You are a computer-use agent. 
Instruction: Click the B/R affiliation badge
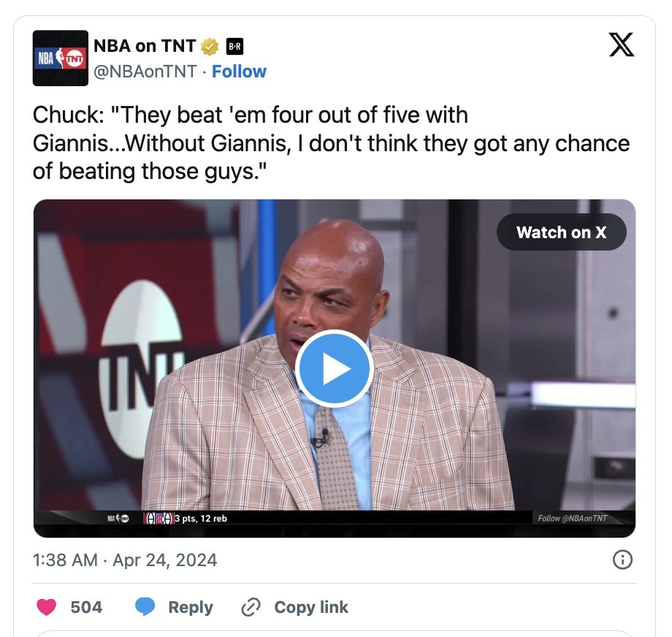234,47
